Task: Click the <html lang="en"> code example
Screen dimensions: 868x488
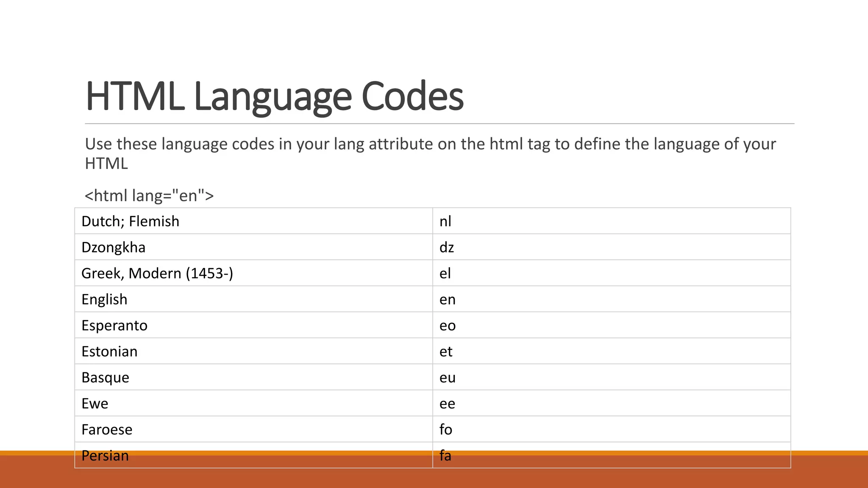Action: pos(149,196)
